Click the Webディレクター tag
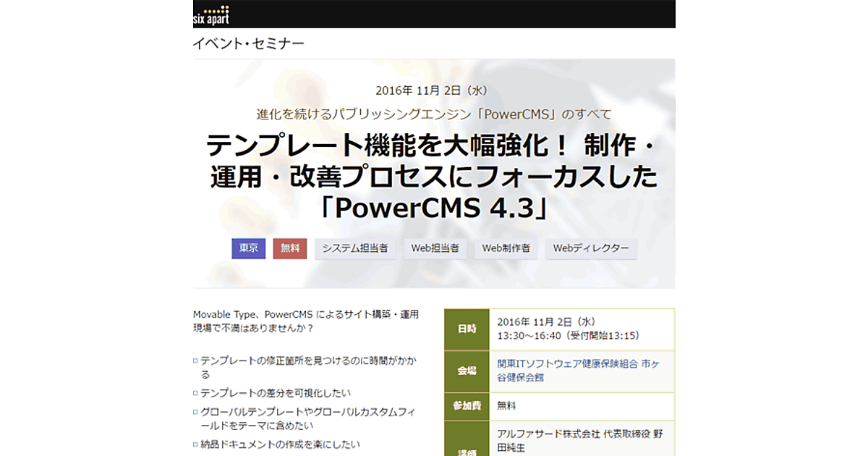 (x=591, y=248)
